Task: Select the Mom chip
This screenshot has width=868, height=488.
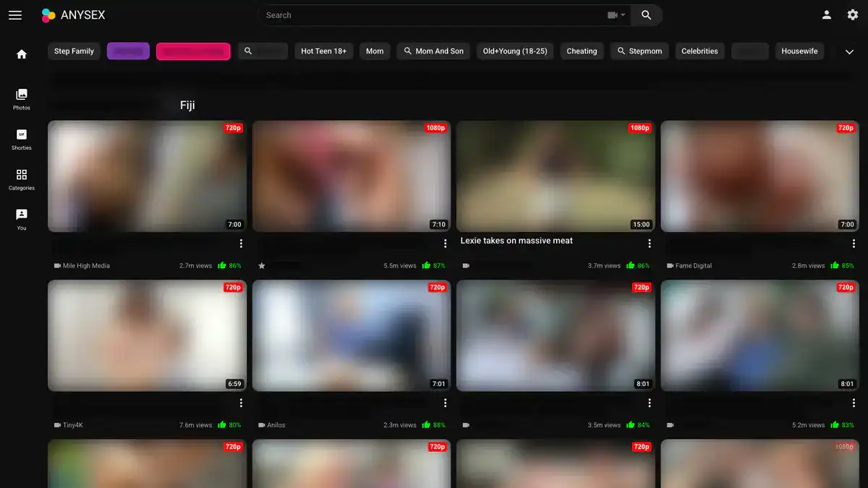Action: click(375, 51)
